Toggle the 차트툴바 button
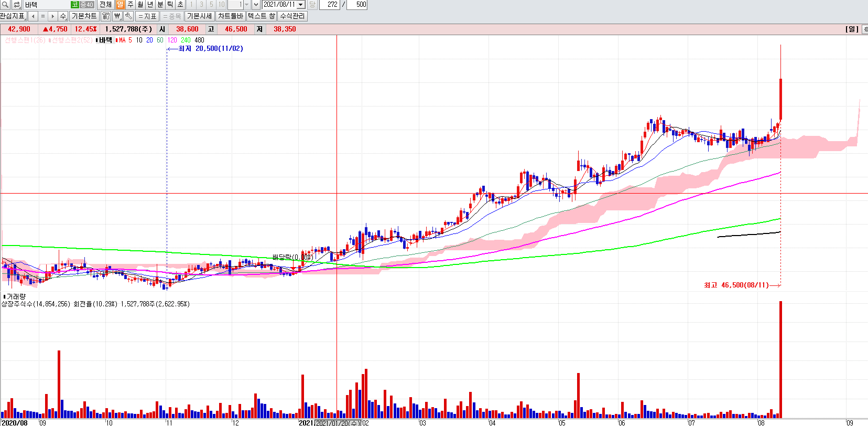The width and height of the screenshot is (868, 426). coord(231,16)
